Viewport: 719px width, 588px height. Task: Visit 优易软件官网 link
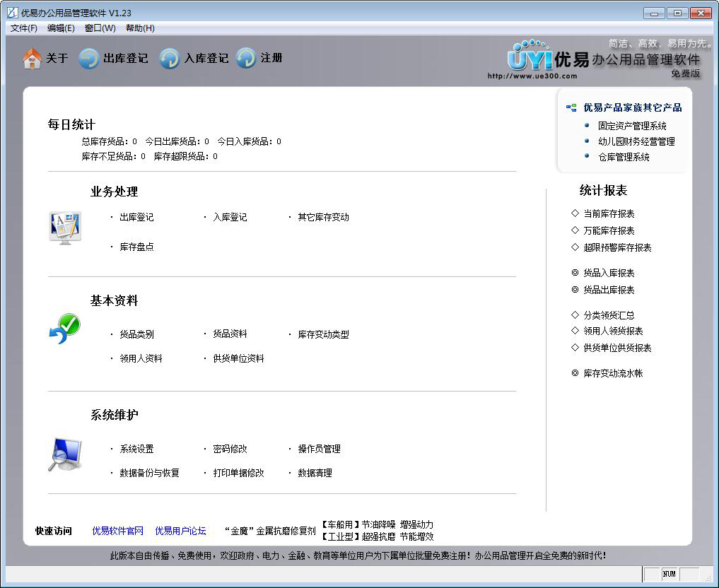pos(118,531)
